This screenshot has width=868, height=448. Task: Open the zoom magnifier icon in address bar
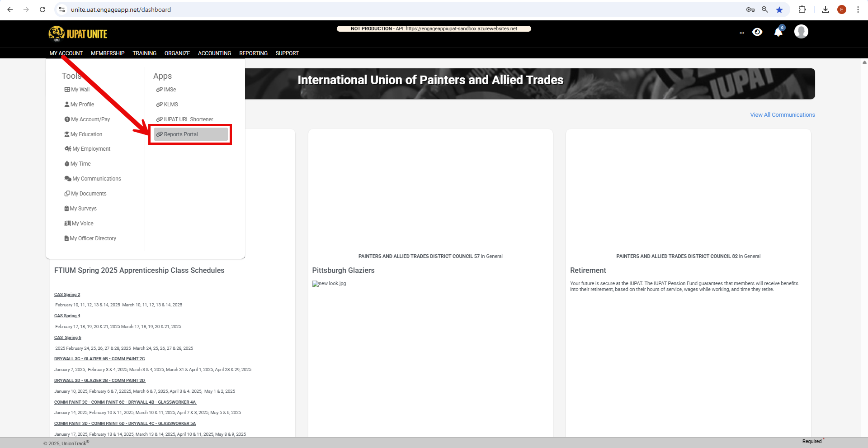765,10
